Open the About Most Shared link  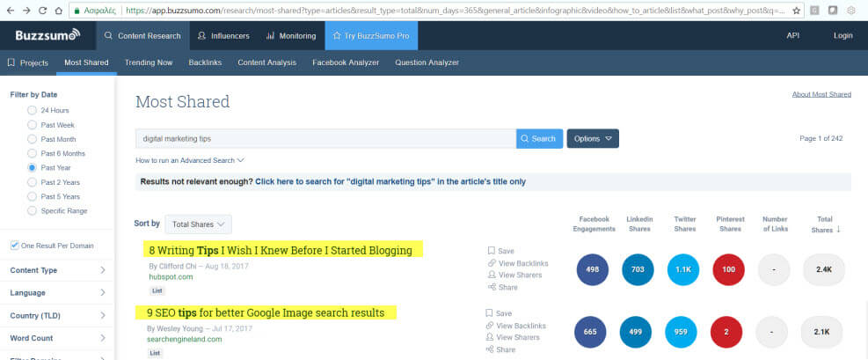point(821,94)
